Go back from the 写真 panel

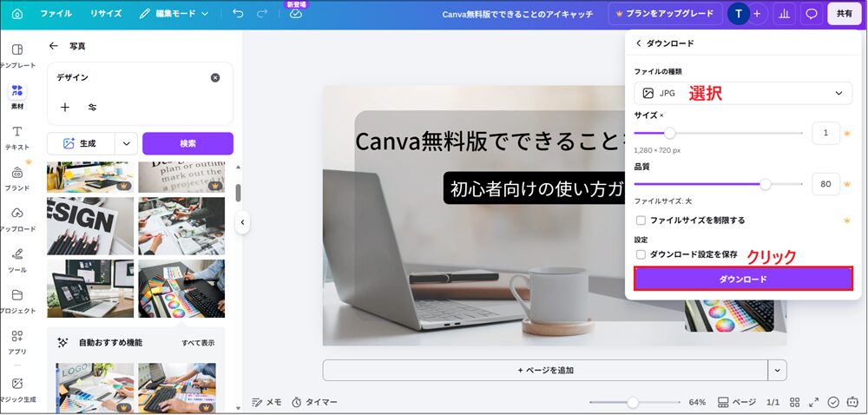click(x=54, y=46)
